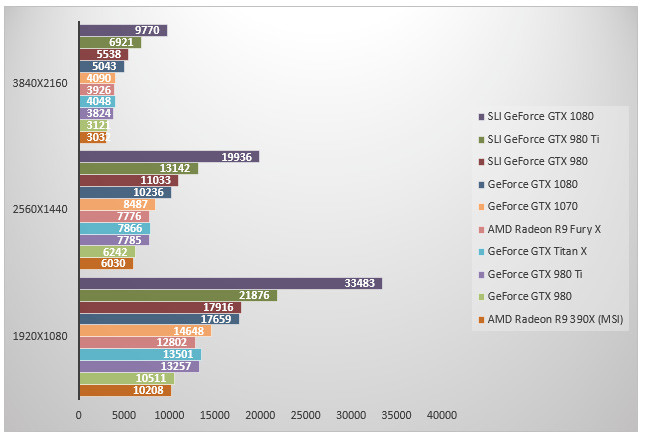The height and width of the screenshot is (438, 645).
Task: Click the data label 14648
Action: click(188, 331)
